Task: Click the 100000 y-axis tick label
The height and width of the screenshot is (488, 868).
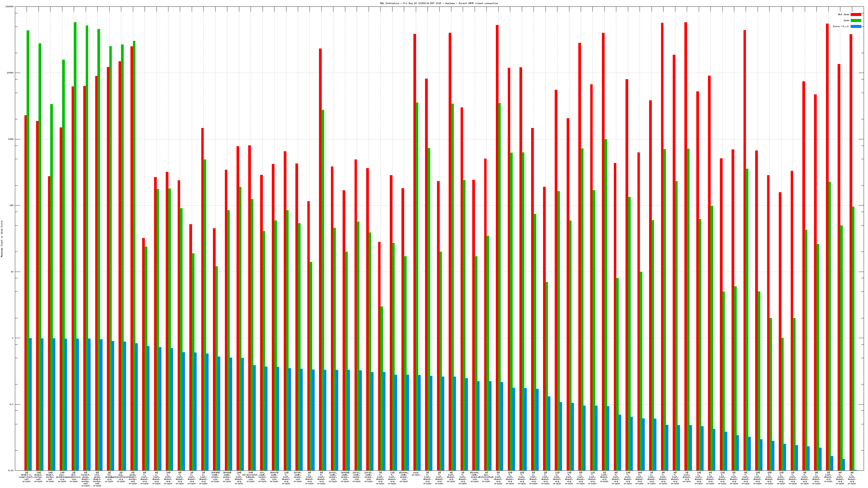Action: point(10,7)
